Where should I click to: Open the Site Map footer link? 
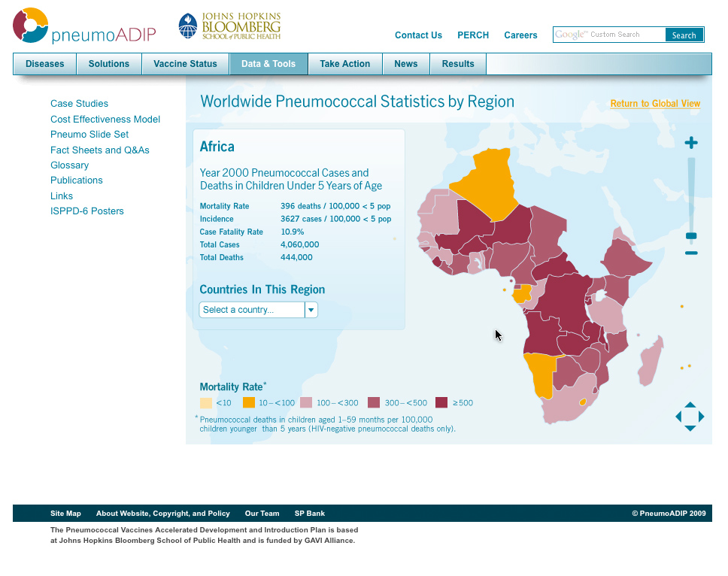(x=65, y=514)
